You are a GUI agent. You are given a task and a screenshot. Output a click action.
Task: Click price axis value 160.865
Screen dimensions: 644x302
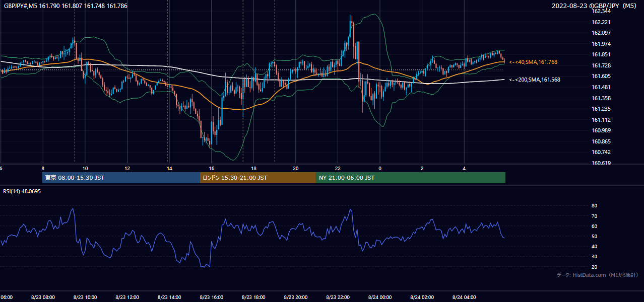click(x=601, y=141)
